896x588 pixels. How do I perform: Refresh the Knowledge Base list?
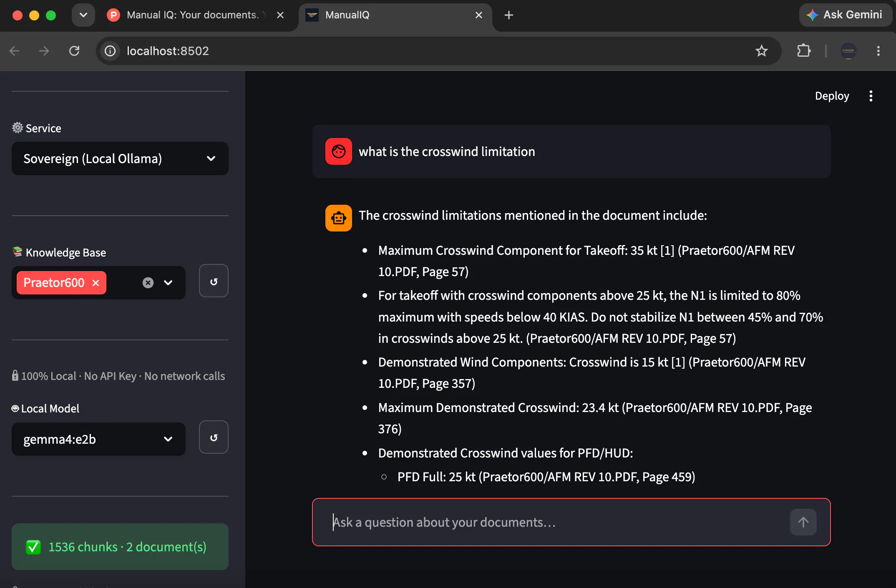214,281
